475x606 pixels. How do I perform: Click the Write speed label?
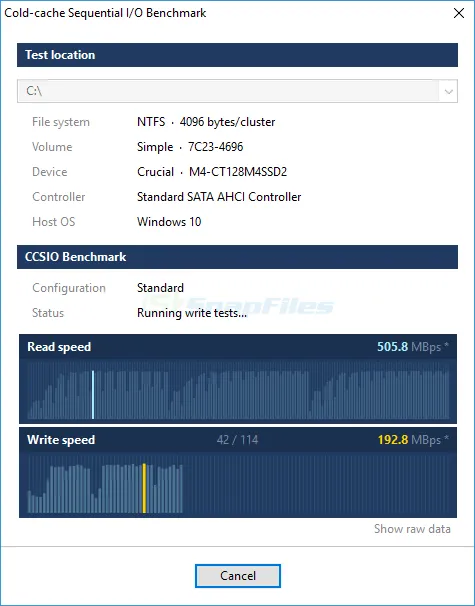[x=61, y=440]
